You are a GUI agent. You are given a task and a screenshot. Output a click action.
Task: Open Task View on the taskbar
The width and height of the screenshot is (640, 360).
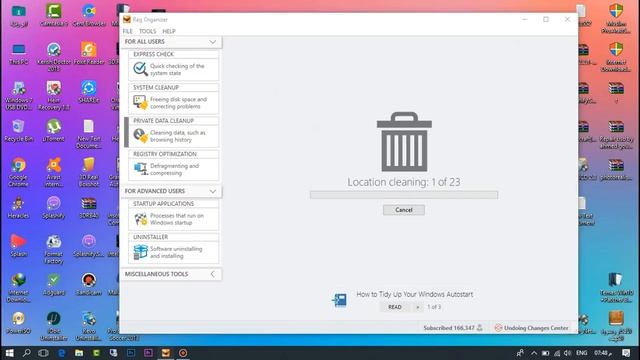coord(44,353)
